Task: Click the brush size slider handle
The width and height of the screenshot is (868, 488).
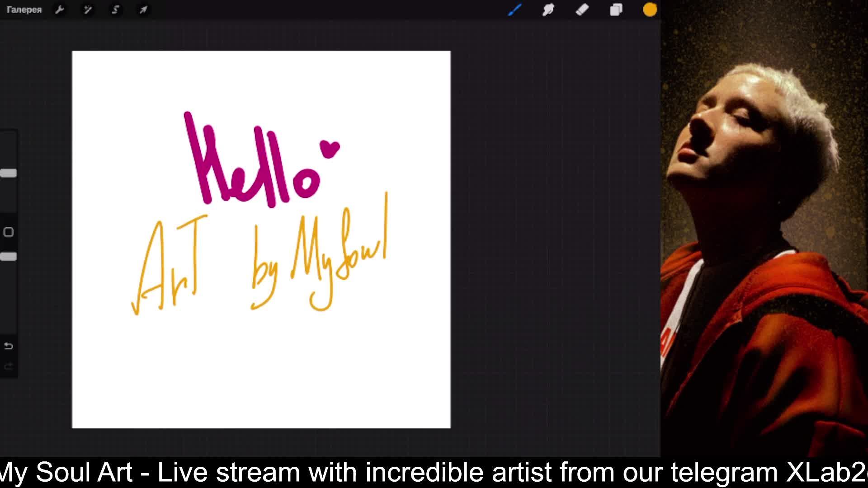Action: point(9,173)
